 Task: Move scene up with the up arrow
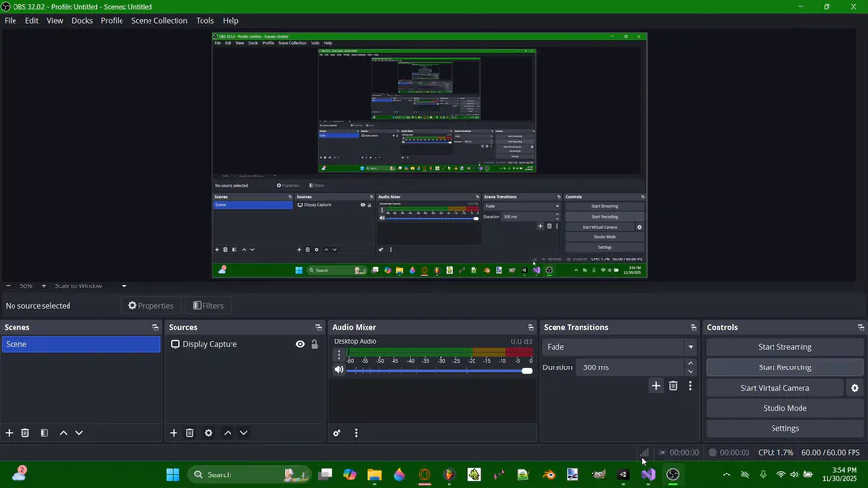[63, 433]
